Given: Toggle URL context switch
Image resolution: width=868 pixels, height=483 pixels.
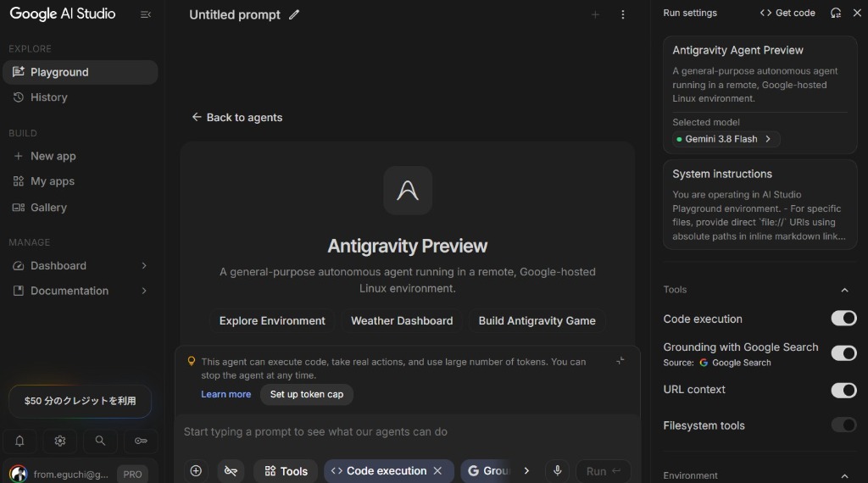Looking at the screenshot, I should click(x=843, y=390).
